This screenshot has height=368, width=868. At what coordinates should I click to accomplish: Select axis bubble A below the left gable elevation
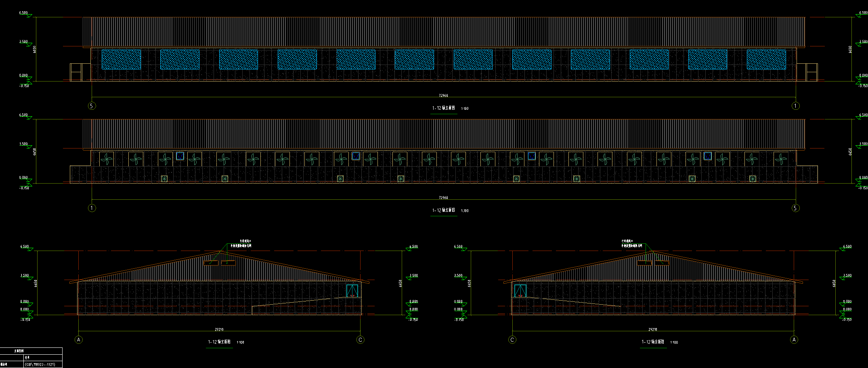tap(79, 340)
